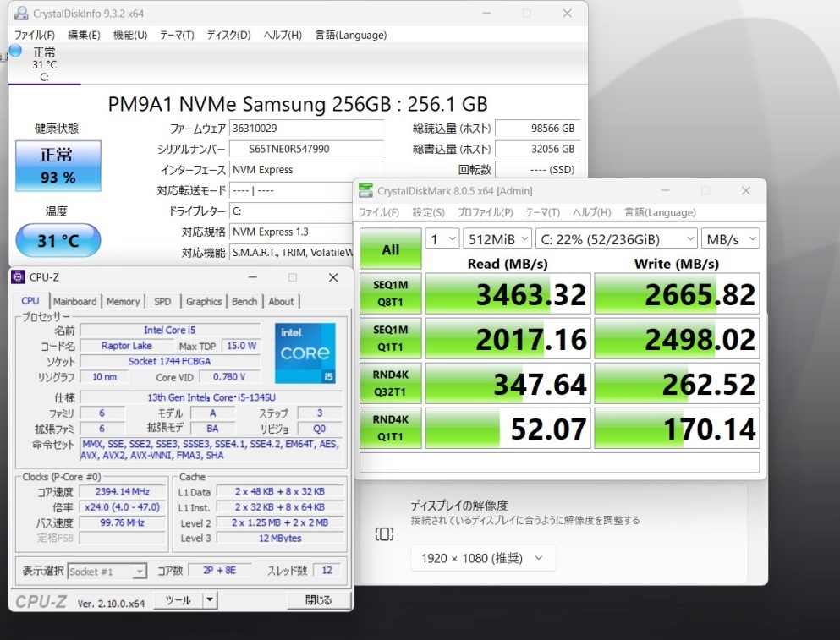Image resolution: width=840 pixels, height=640 pixels.
Task: Open the drive selector showing C: 22%
Action: pos(616,239)
